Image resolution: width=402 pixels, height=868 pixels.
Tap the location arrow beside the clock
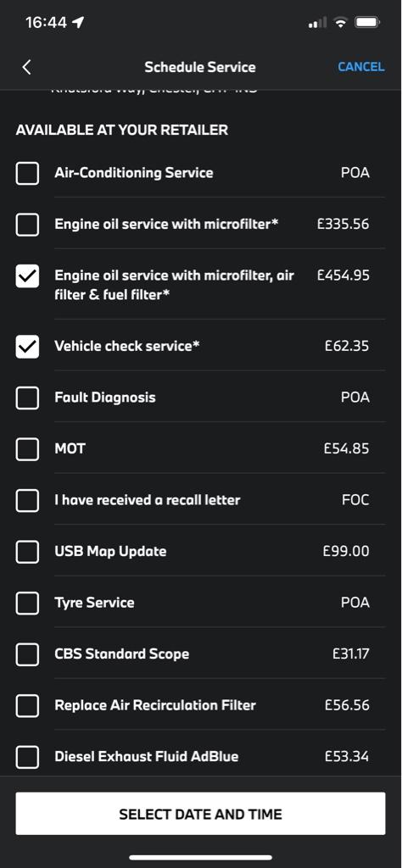pos(78,23)
